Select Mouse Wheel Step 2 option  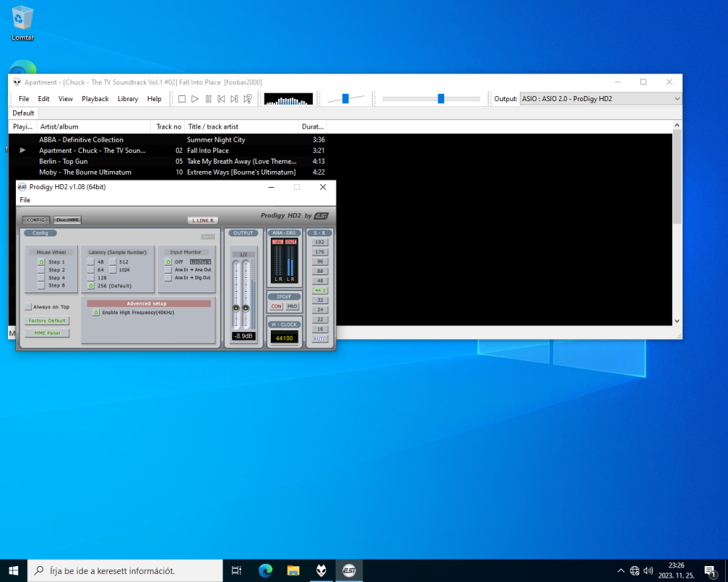point(41,270)
